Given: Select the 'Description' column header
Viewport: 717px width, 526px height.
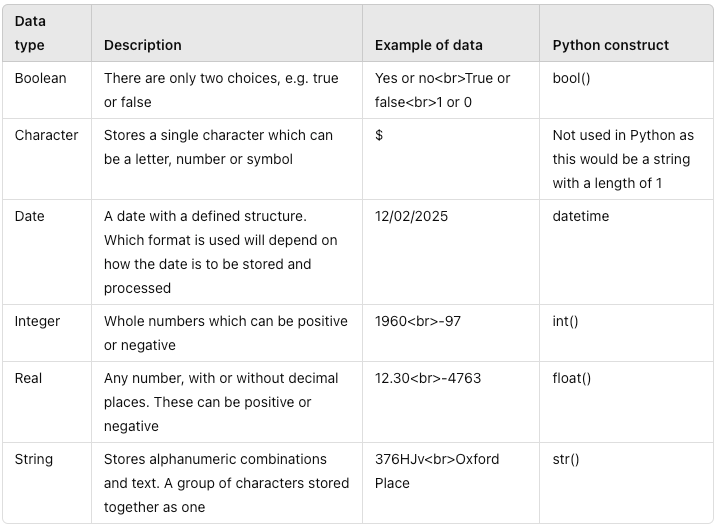Looking at the screenshot, I should (143, 45).
